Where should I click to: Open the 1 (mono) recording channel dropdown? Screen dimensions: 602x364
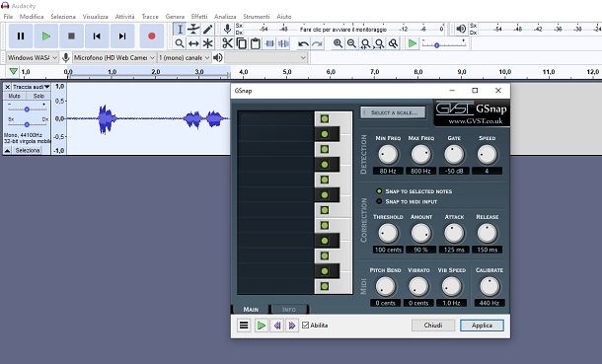pos(185,57)
